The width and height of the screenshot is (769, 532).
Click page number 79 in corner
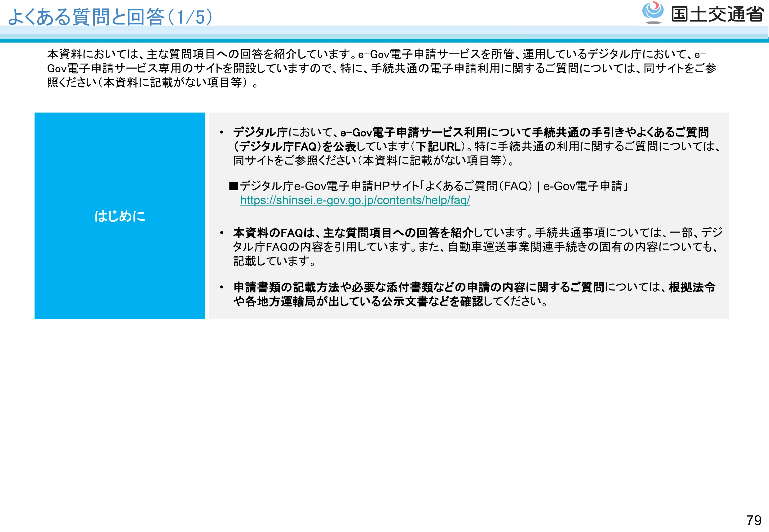click(754, 520)
